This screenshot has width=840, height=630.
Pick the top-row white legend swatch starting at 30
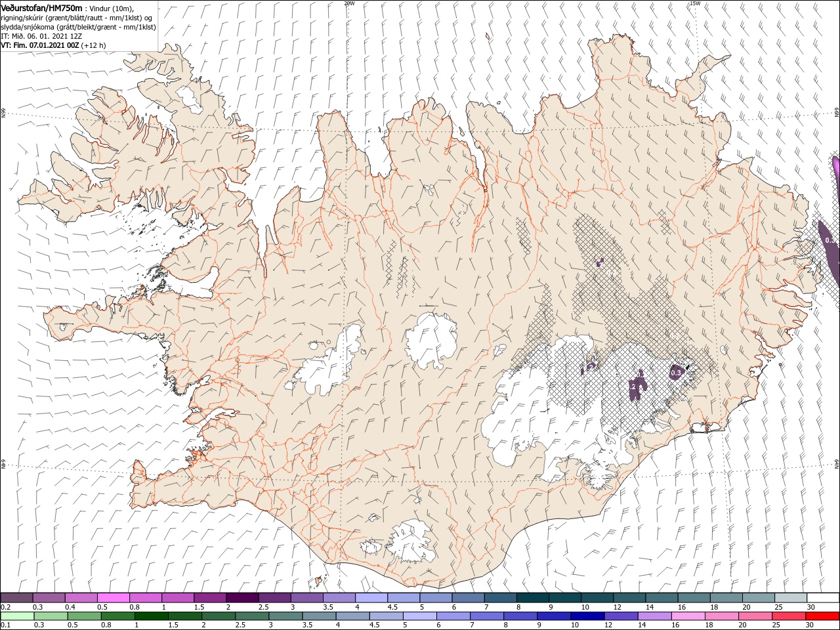click(x=824, y=597)
